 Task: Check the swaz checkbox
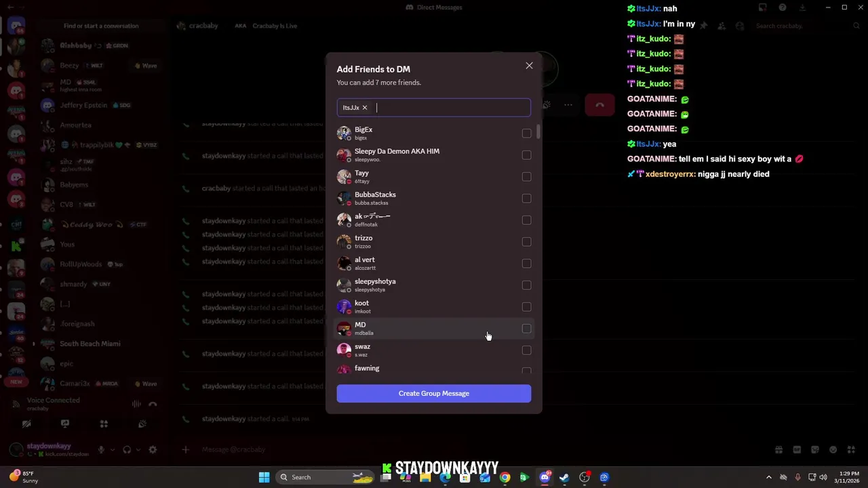(x=526, y=350)
